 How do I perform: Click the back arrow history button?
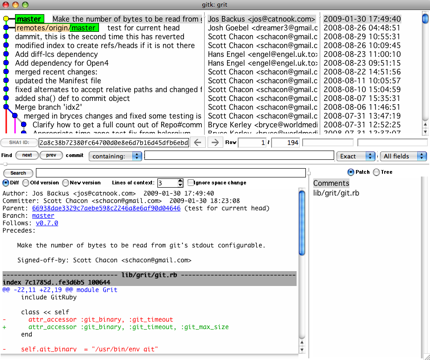coord(198,143)
